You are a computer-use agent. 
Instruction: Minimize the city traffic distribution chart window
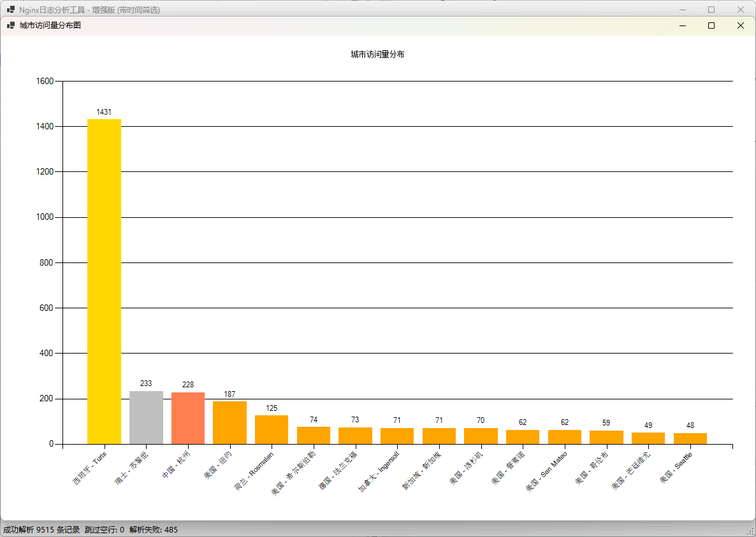pyautogui.click(x=682, y=25)
